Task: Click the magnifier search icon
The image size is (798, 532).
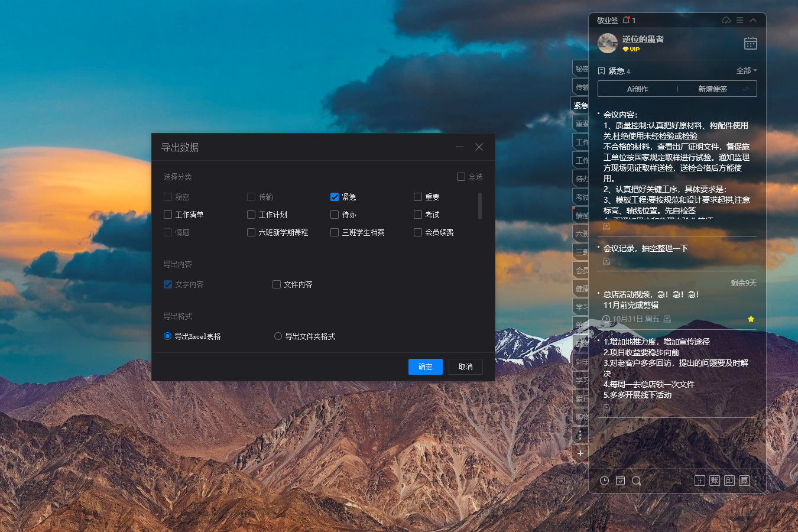Action: point(636,481)
